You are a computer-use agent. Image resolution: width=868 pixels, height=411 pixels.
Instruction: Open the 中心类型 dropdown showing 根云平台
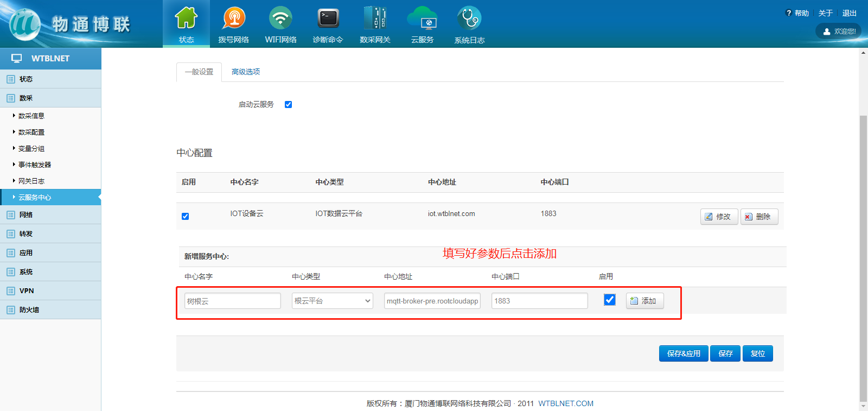point(332,301)
